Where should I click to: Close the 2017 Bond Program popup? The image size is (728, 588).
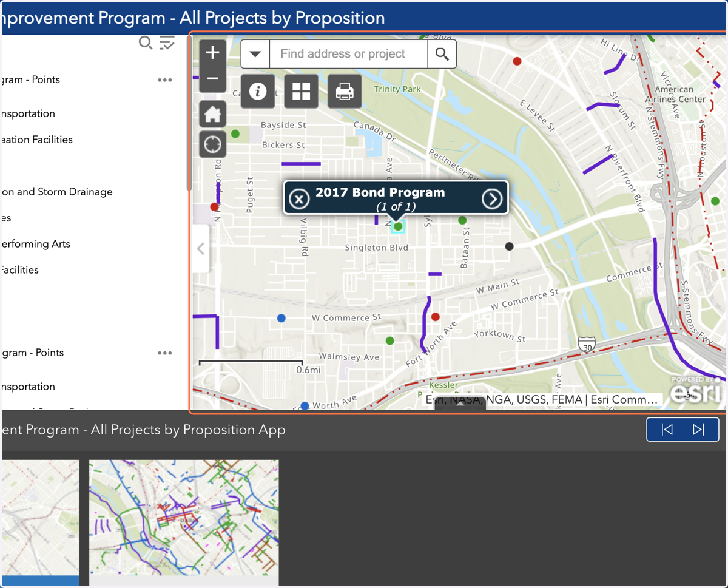pyautogui.click(x=298, y=198)
